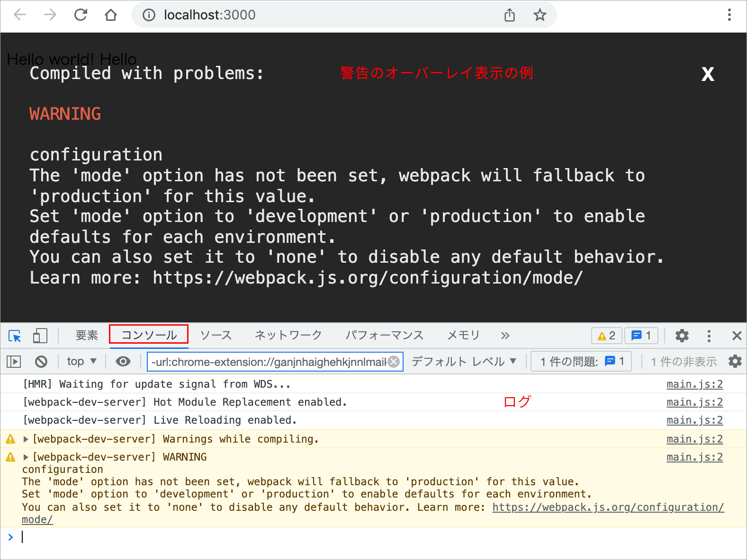Create a live expression with eye icon
The width and height of the screenshot is (747, 560).
[x=123, y=362]
